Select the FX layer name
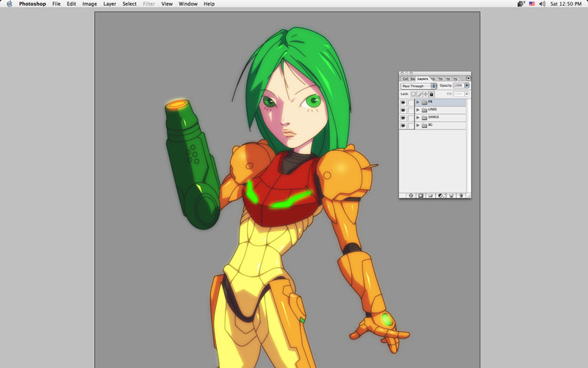588x368 pixels. point(430,102)
